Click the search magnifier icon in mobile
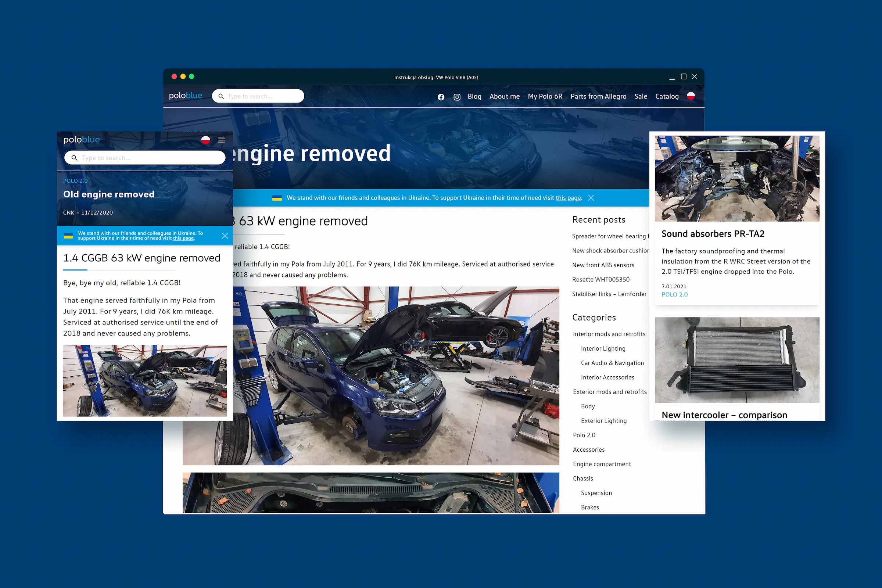This screenshot has height=588, width=882. (x=74, y=158)
